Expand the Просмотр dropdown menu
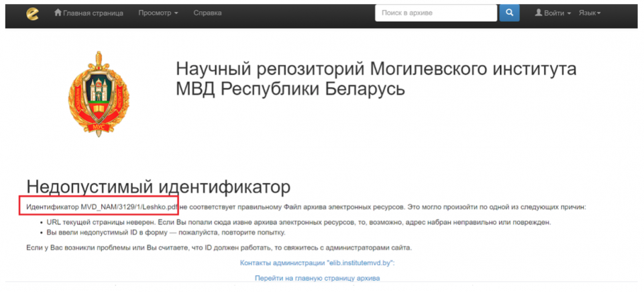Viewport: 644px width, 292px height. pos(158,13)
